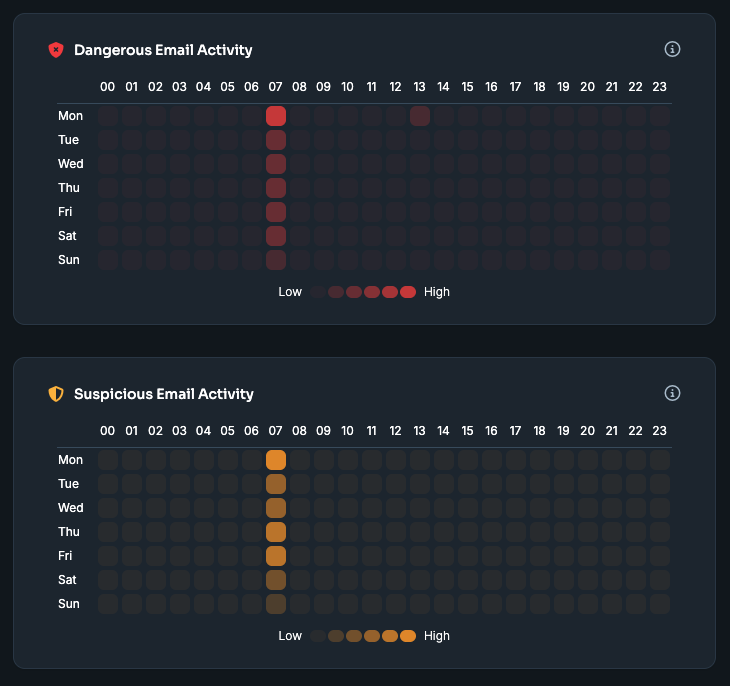This screenshot has width=730, height=686.
Task: Click the Dangerous Email Activity title
Action: 163,50
